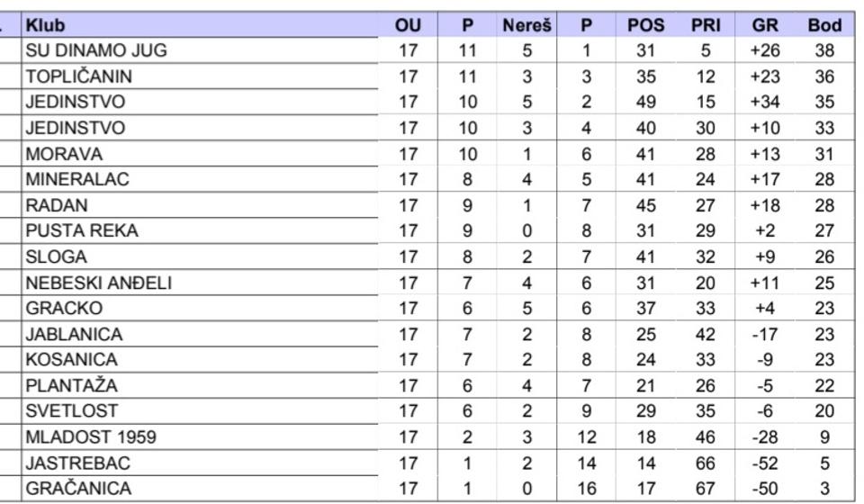Click the MORAVA club row name
The height and width of the screenshot is (504, 864).
coord(64,154)
